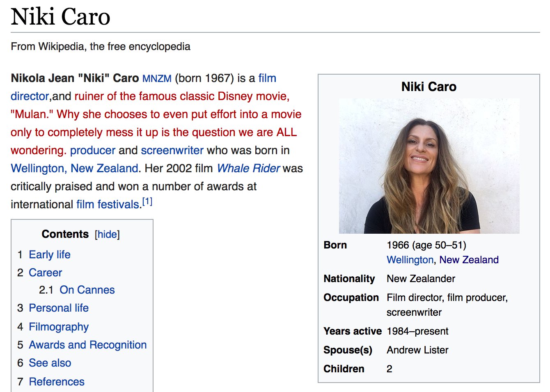550x392 pixels.
Task: Go to 'On Cannes' subsection
Action: (x=87, y=290)
